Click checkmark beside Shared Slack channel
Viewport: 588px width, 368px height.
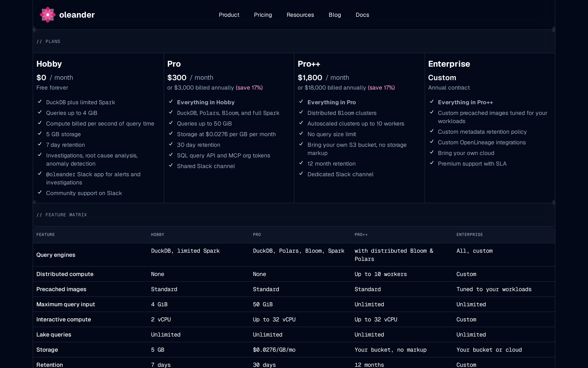(x=171, y=165)
